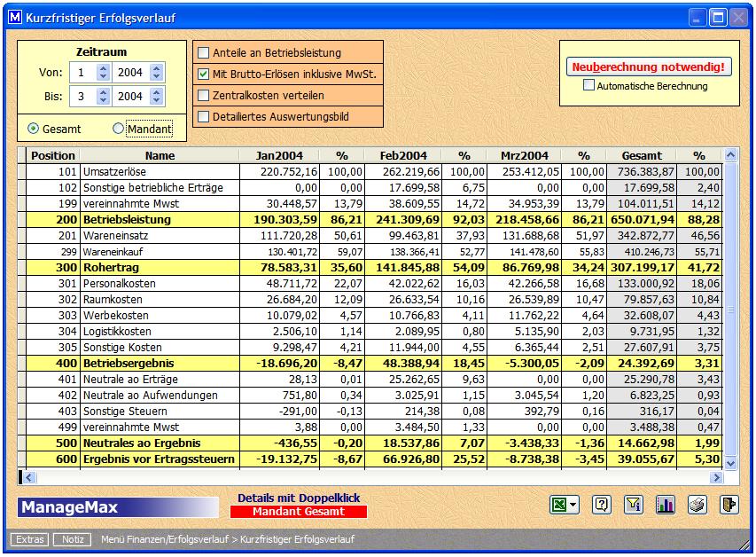The image size is (756, 557).
Task: Click the filter info funnel icon
Action: [x=633, y=505]
